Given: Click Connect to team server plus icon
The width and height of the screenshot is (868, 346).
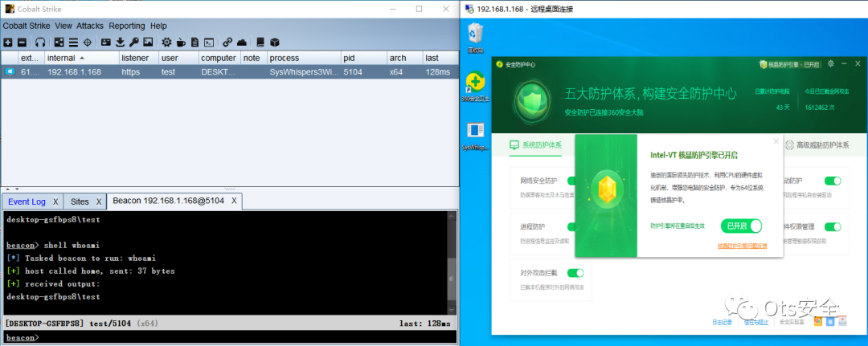Looking at the screenshot, I should (x=8, y=42).
